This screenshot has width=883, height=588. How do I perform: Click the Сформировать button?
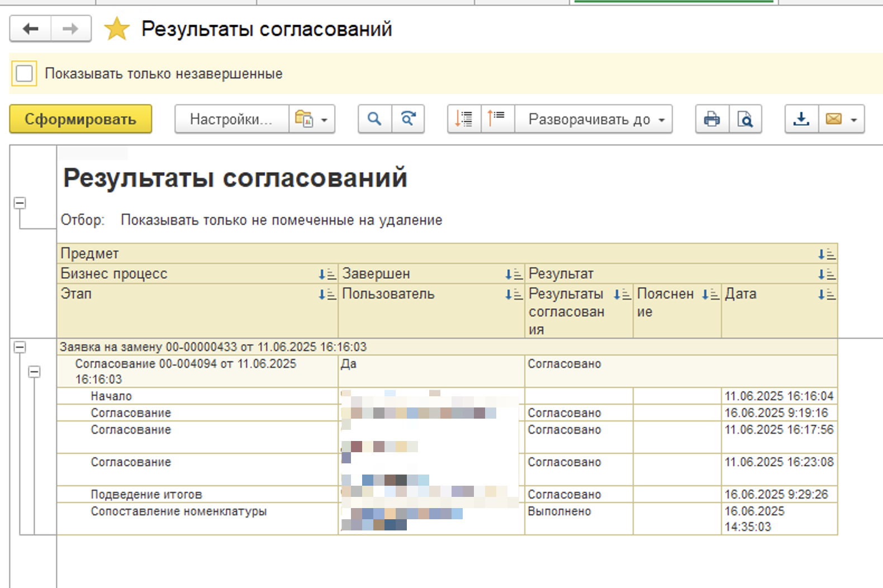pos(80,119)
